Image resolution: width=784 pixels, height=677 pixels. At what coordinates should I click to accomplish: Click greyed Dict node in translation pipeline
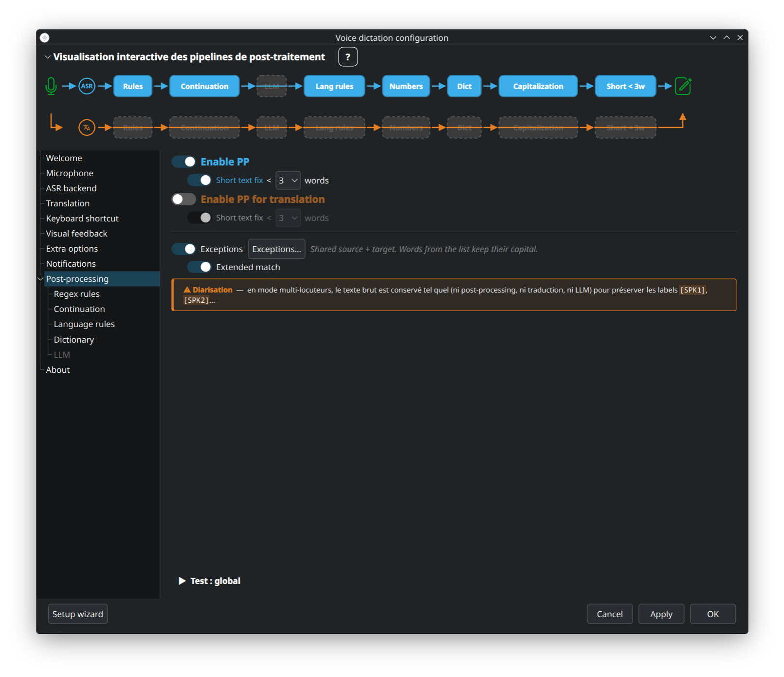[x=464, y=128]
